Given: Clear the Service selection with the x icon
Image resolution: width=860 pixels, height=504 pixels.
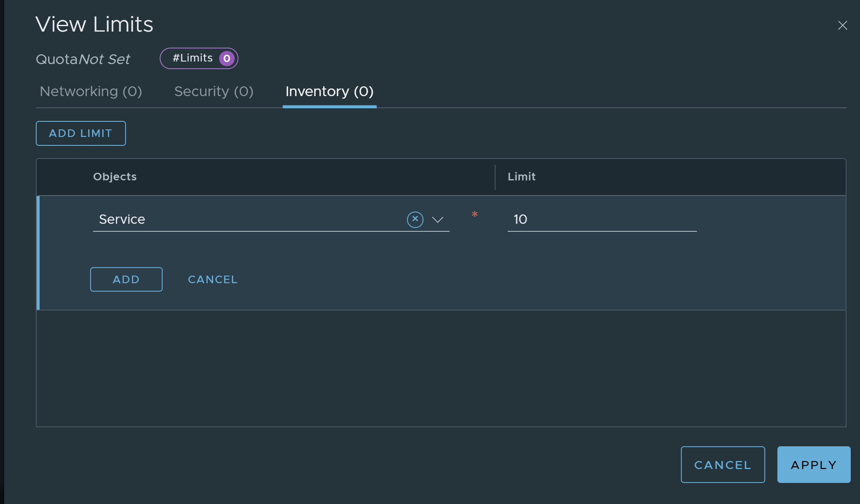Looking at the screenshot, I should coord(415,220).
